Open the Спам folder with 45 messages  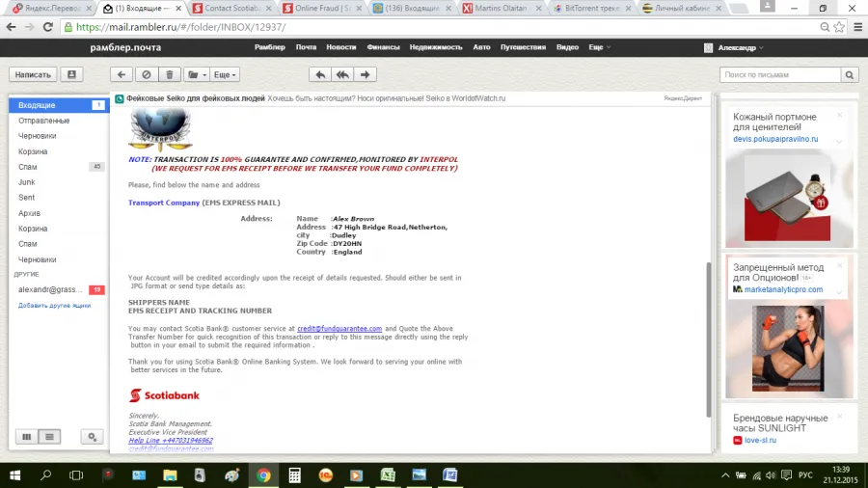59,167
